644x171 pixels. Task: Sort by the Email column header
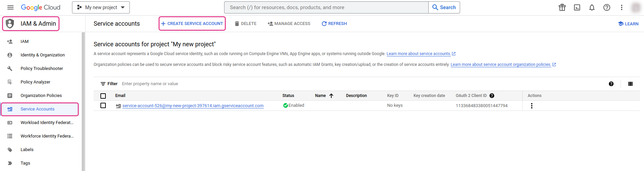coord(120,96)
